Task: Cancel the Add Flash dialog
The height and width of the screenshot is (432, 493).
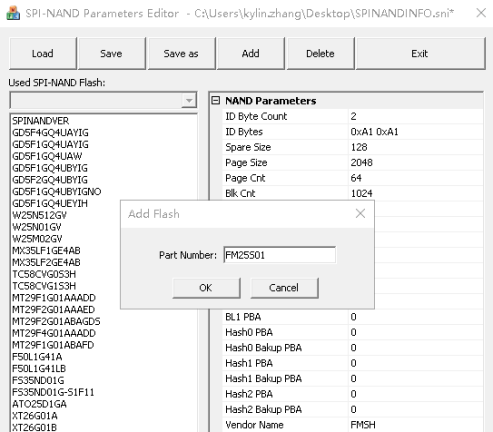Action: click(x=284, y=288)
